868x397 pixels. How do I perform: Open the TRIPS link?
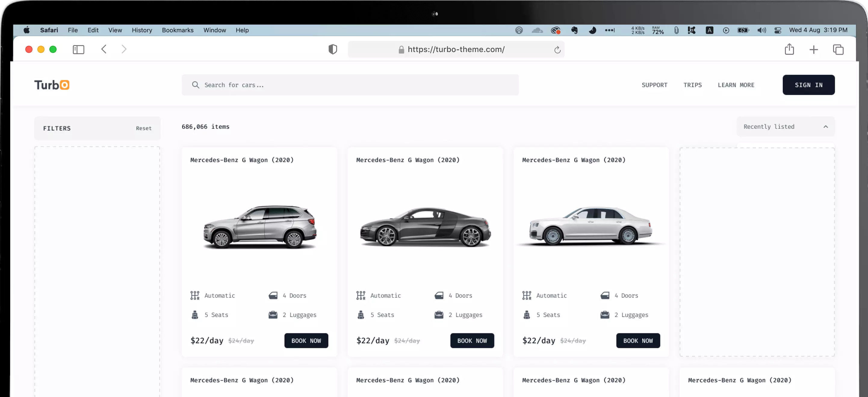692,85
